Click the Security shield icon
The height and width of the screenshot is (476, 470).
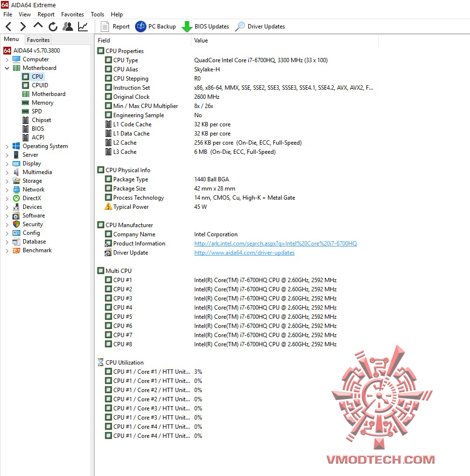pyautogui.click(x=16, y=224)
